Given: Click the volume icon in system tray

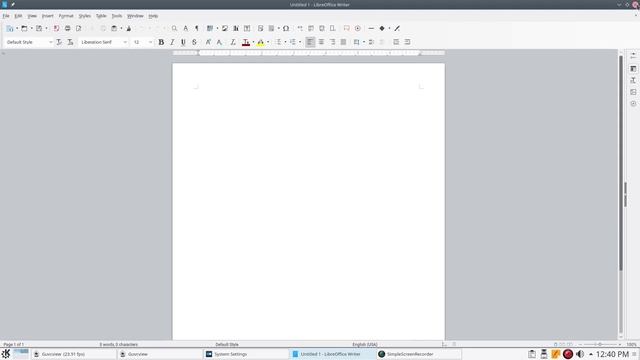Looking at the screenshot, I should (x=580, y=354).
